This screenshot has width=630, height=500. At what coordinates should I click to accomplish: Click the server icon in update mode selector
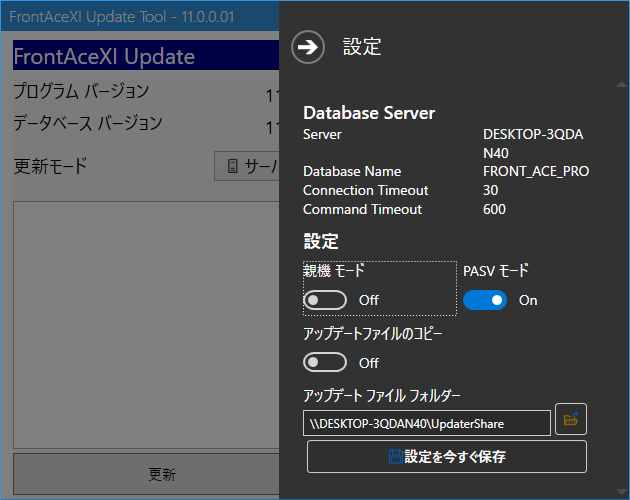[233, 166]
